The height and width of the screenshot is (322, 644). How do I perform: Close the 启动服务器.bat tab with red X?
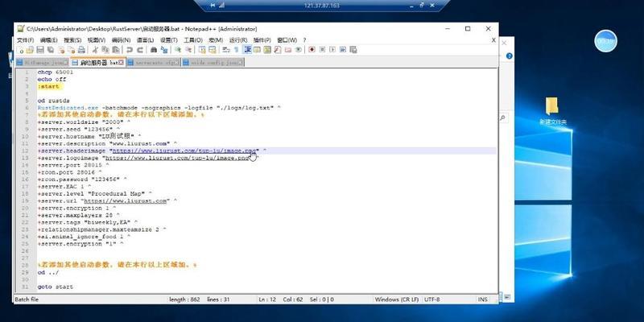(x=122, y=63)
